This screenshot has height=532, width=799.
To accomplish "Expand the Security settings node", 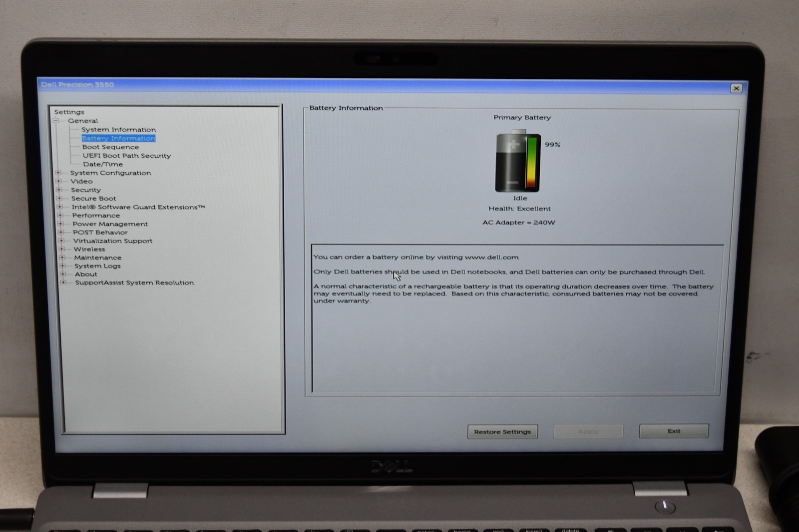I will tap(59, 190).
